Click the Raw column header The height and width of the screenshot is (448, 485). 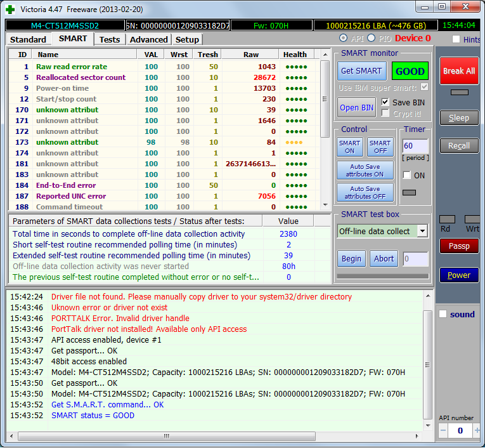coord(250,55)
